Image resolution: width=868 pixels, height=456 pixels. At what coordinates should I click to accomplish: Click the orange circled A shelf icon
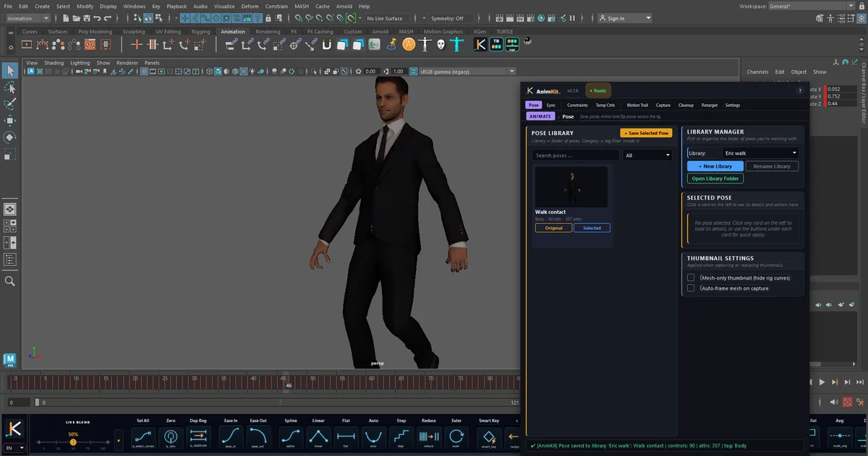pos(409,44)
